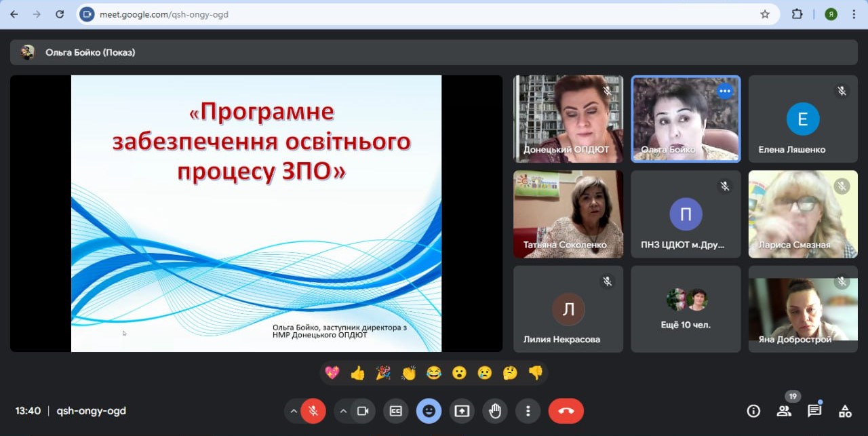Send party popper reaction
Image resolution: width=868 pixels, height=436 pixels.
(x=383, y=372)
